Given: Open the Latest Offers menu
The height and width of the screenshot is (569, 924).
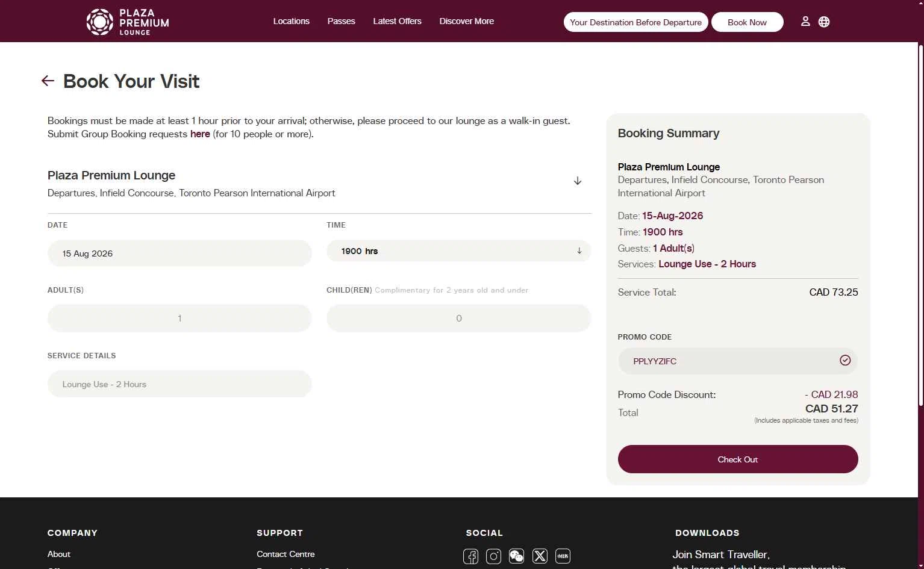Looking at the screenshot, I should (x=398, y=21).
